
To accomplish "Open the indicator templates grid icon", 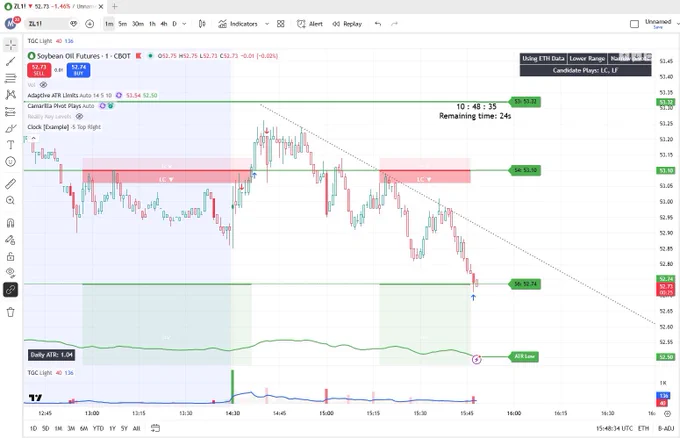I will tap(281, 24).
